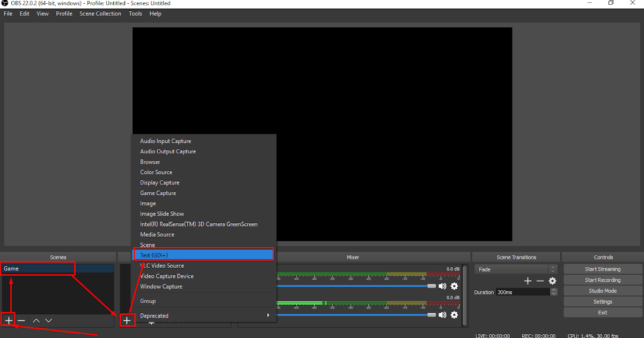Viewport: 644px width, 338px height.
Task: Move the scene down in the list
Action: [x=49, y=320]
